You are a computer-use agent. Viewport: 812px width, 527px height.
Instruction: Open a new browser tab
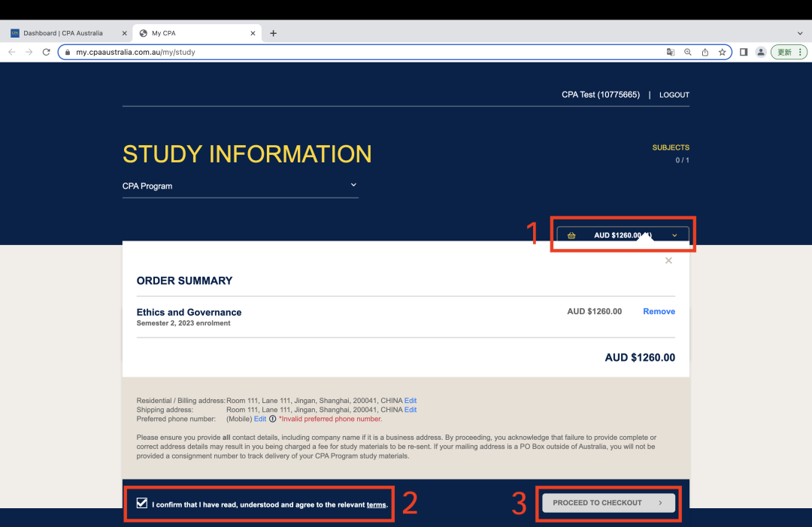click(273, 33)
